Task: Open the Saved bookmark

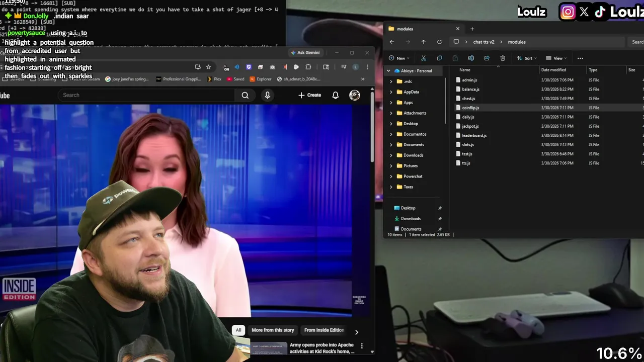Action: (x=236, y=79)
